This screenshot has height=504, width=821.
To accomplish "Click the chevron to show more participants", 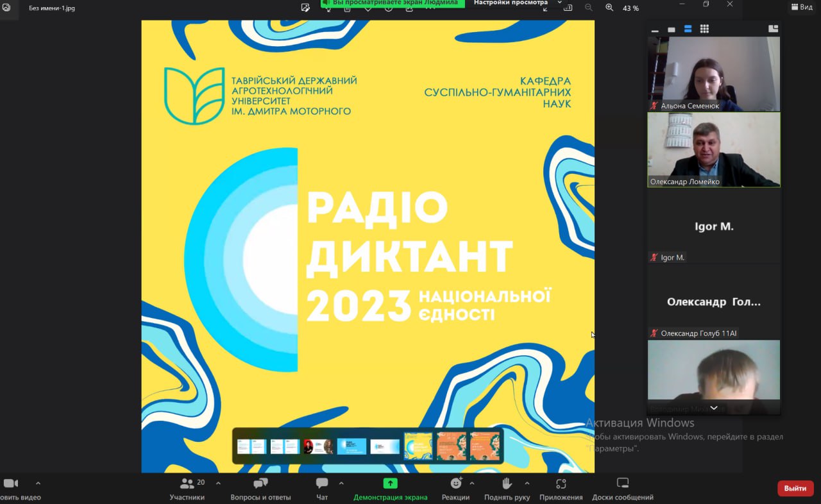I will click(x=714, y=408).
